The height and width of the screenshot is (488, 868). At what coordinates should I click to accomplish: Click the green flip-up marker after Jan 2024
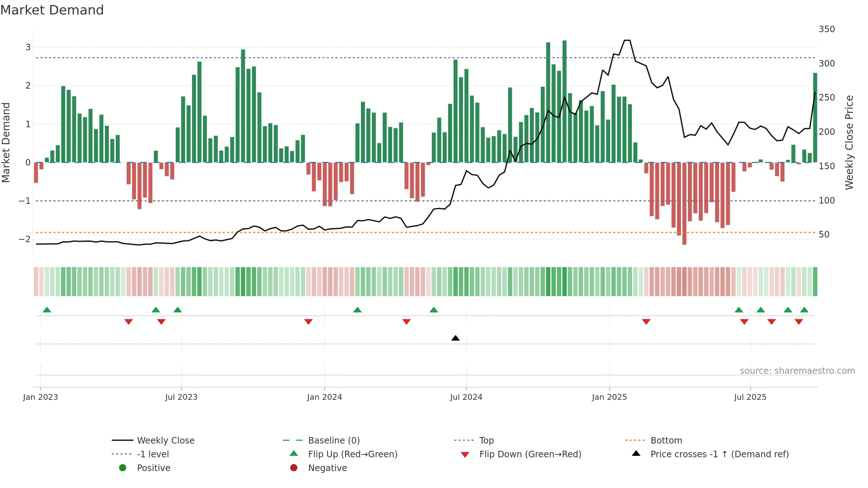(x=357, y=310)
